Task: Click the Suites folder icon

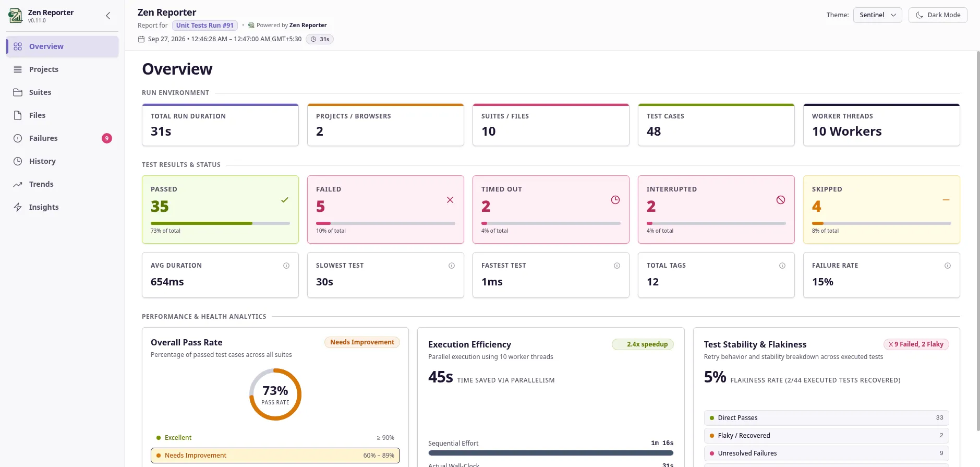Action: 18,92
